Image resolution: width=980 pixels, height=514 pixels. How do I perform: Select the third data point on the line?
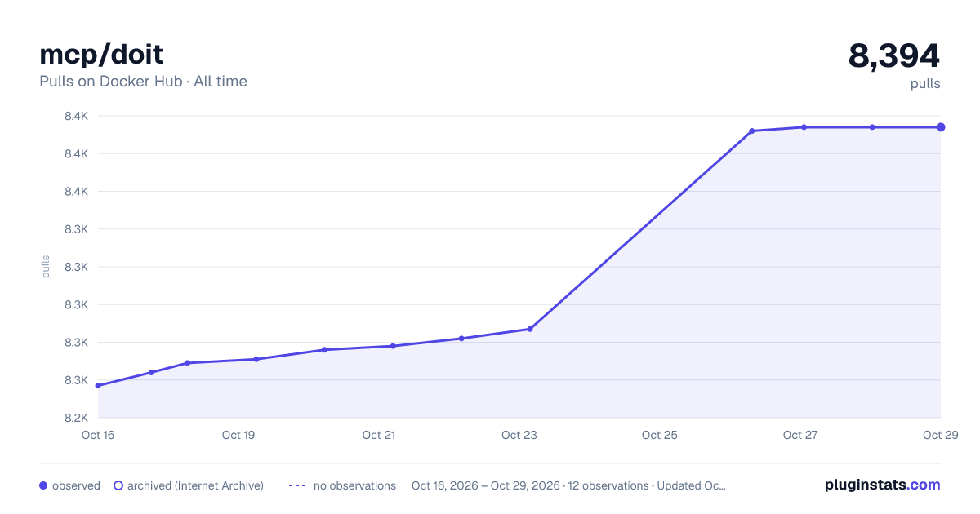click(x=187, y=363)
